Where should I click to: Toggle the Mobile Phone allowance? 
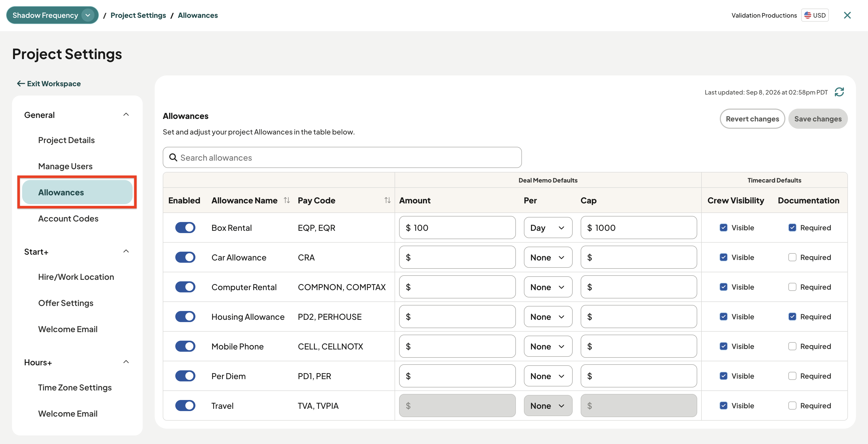coord(185,346)
